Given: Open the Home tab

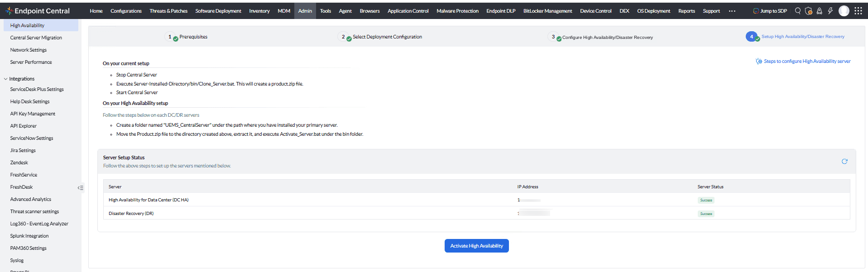Looking at the screenshot, I should pyautogui.click(x=96, y=11).
